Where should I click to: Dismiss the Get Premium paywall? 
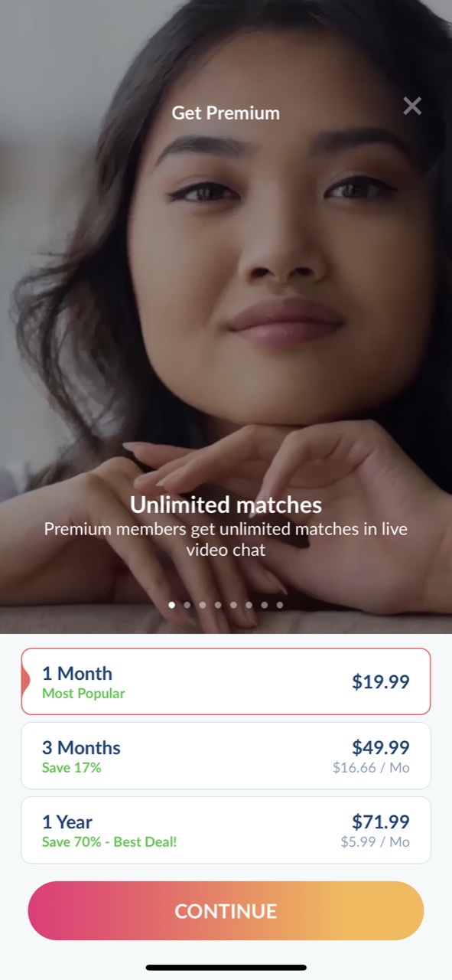tap(412, 106)
